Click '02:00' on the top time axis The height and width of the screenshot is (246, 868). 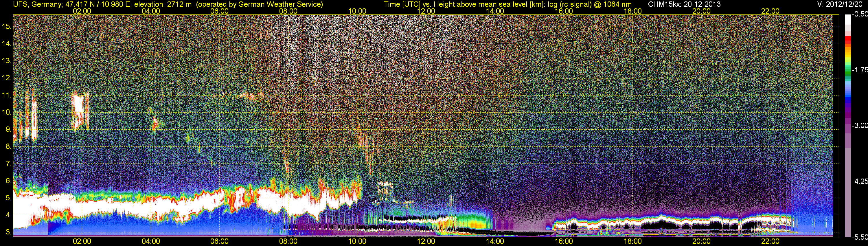point(82,11)
